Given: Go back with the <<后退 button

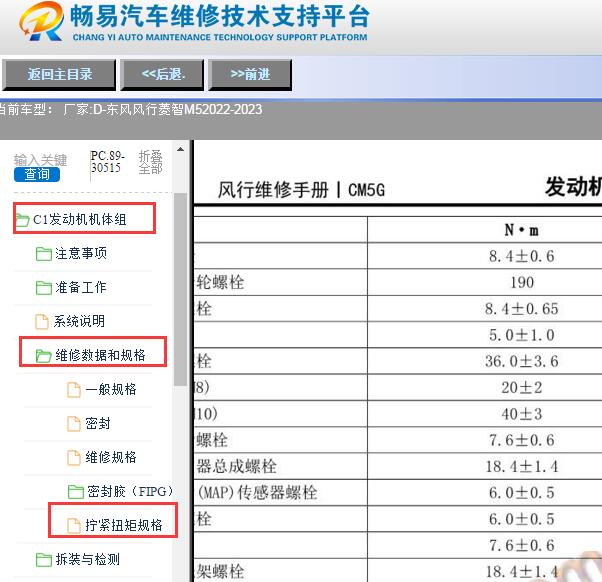Looking at the screenshot, I should (x=162, y=74).
